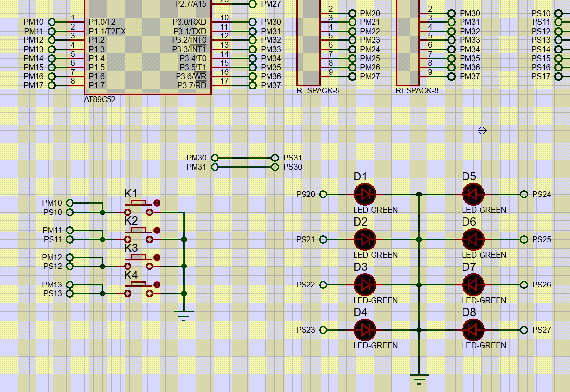Viewport: 570px width, 392px height.
Task: Select LED D3 symbol
Action: 365,285
